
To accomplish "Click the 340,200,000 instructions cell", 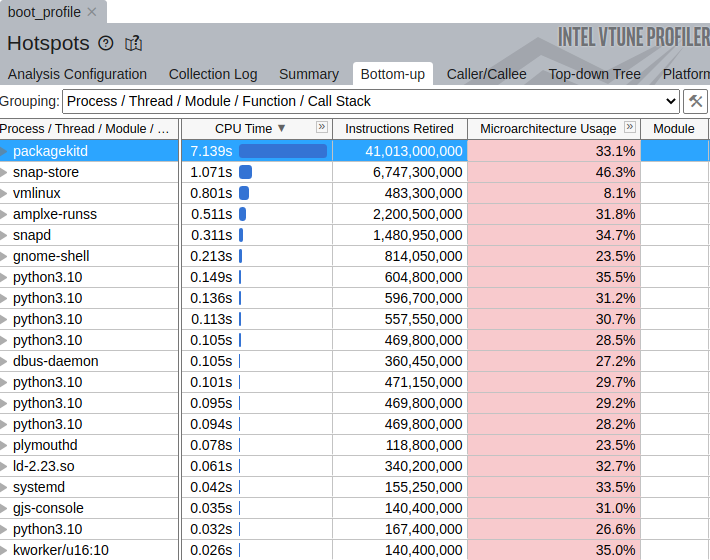I will [x=400, y=466].
